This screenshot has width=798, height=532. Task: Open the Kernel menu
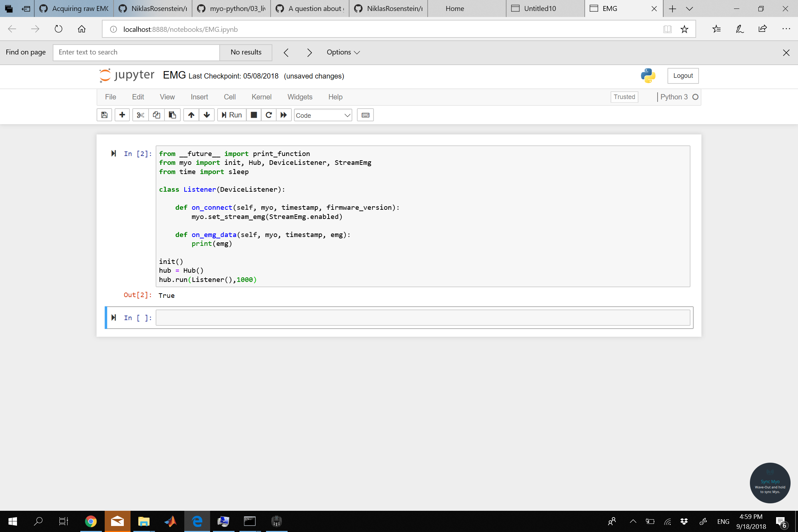click(x=261, y=97)
